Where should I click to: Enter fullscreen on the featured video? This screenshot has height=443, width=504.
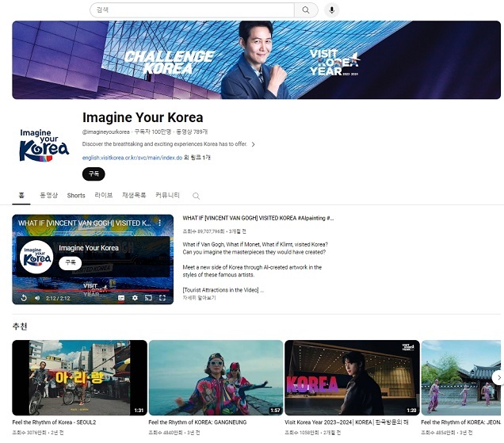[162, 298]
